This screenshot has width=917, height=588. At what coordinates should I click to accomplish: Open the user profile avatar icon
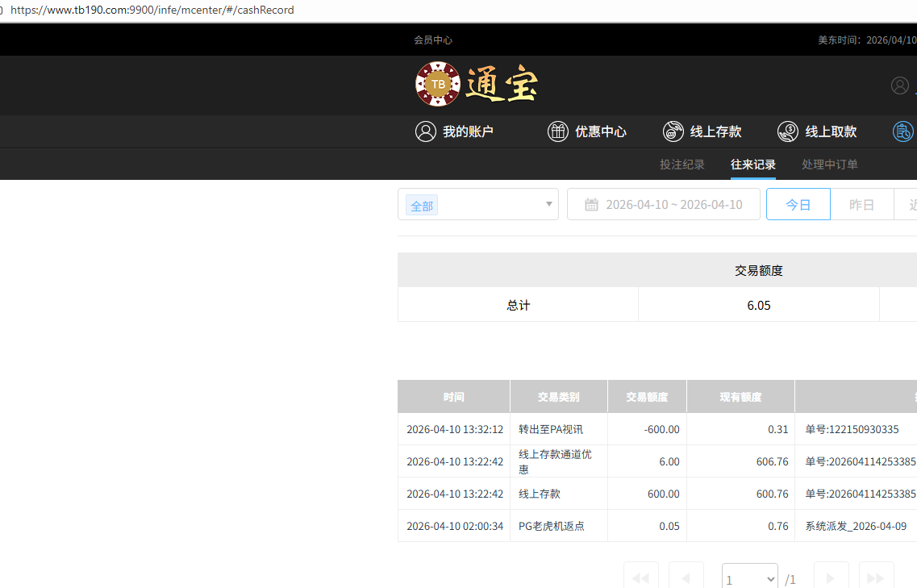(899, 85)
